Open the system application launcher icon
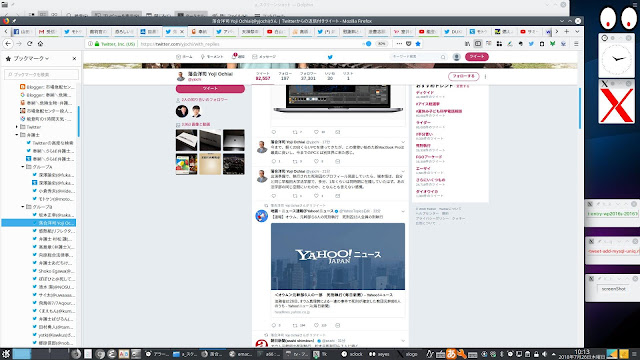The image size is (640, 360). coord(6,354)
